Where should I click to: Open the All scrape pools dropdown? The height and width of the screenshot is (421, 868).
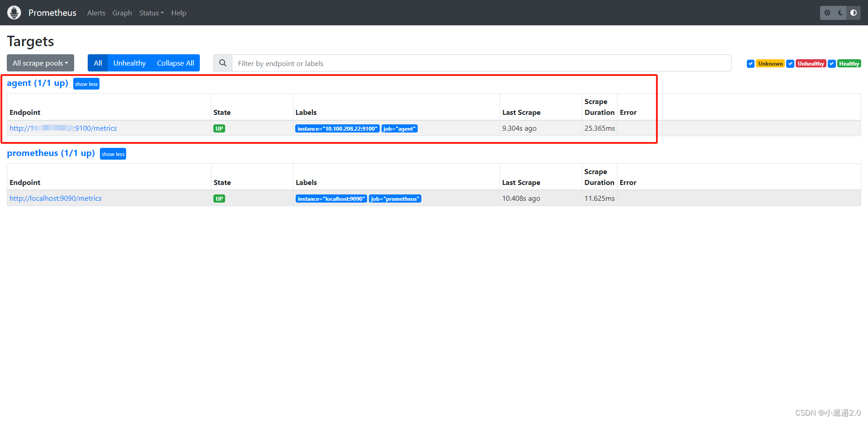click(40, 63)
